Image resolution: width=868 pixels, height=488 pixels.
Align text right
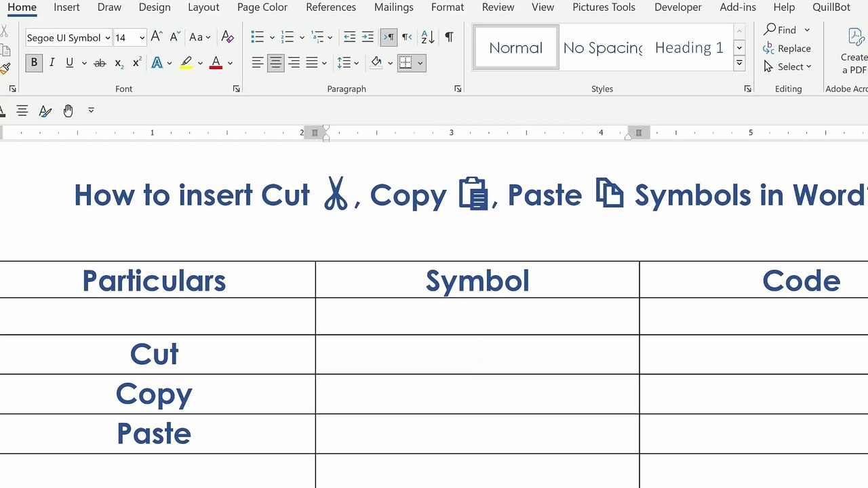294,63
